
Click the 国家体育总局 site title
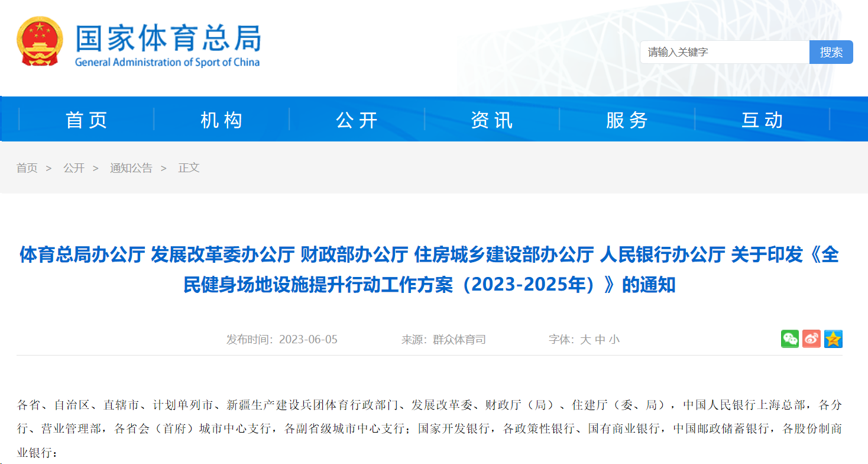click(168, 37)
